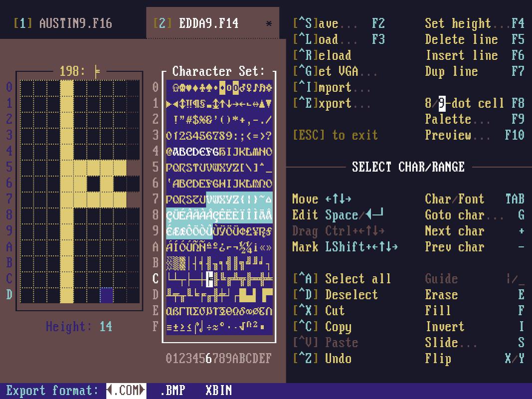This screenshot has width=532, height=399.
Task: Click the highlighted character in row C
Action: 209,279
